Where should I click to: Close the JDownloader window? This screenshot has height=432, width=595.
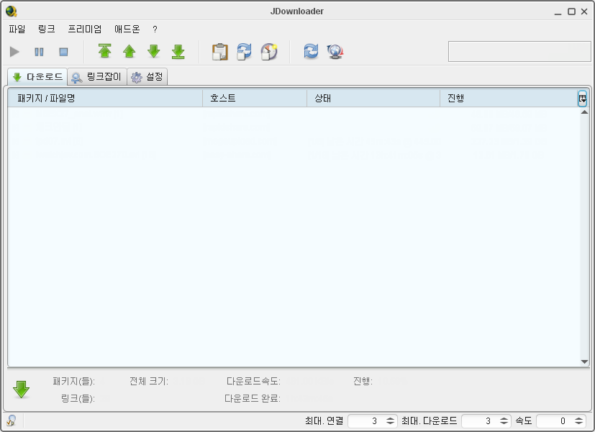(584, 12)
